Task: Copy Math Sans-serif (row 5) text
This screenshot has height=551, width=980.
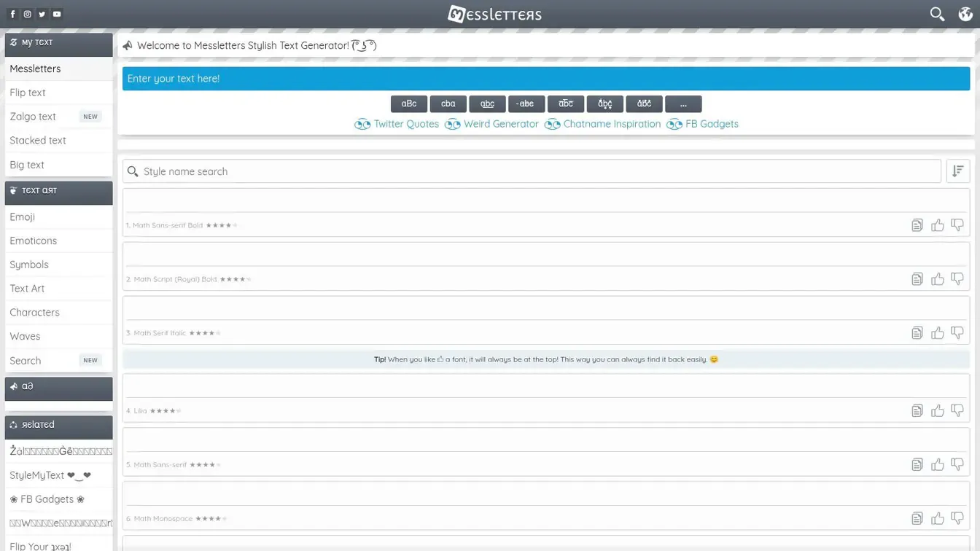Action: coord(917,465)
